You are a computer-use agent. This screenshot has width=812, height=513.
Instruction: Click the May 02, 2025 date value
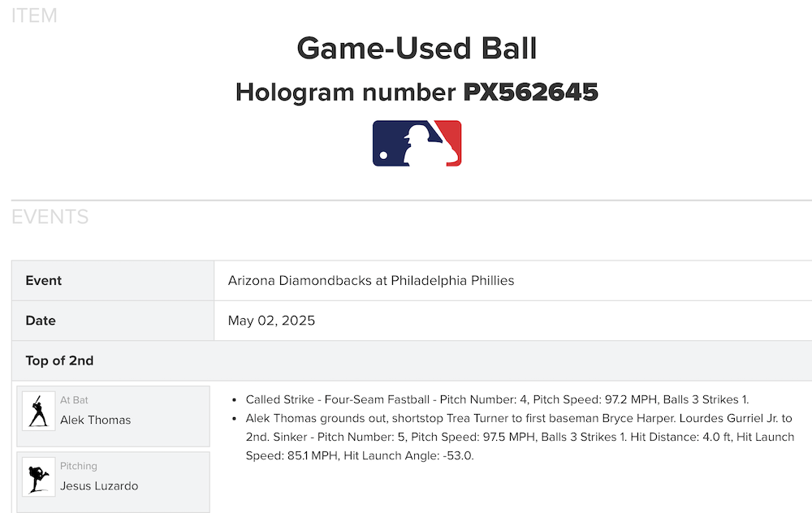coord(271,321)
